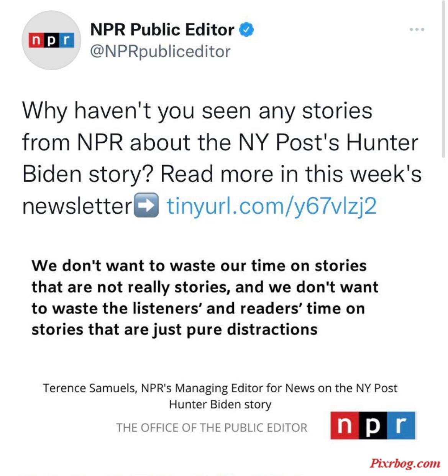The image size is (448, 476).
Task: Click the red 'n' block in card logo
Action: tap(345, 426)
